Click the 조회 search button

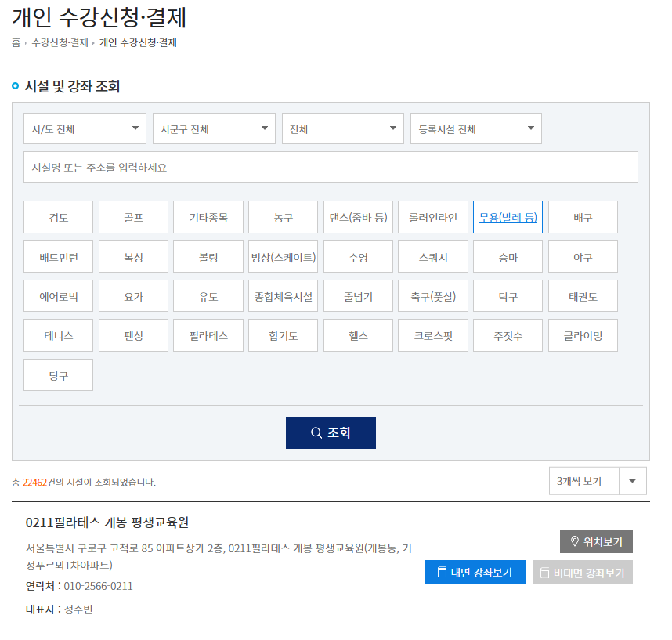pyautogui.click(x=330, y=432)
